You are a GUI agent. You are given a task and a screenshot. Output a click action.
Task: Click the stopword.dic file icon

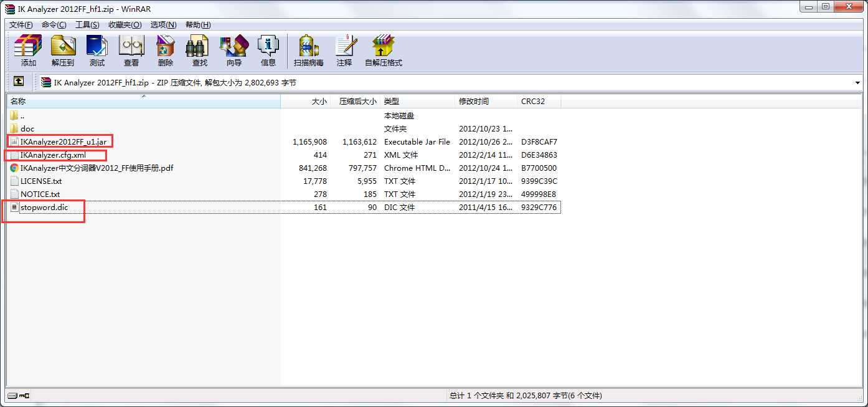point(14,208)
